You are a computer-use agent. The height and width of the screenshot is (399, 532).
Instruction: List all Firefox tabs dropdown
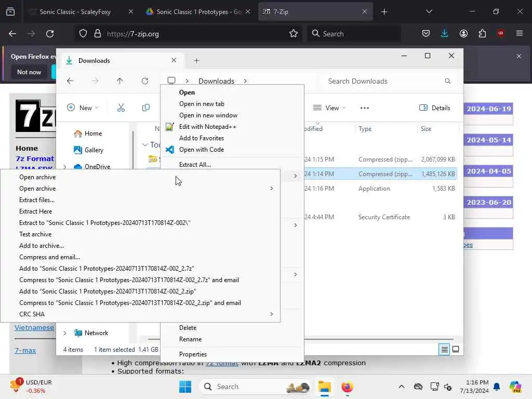click(x=429, y=12)
